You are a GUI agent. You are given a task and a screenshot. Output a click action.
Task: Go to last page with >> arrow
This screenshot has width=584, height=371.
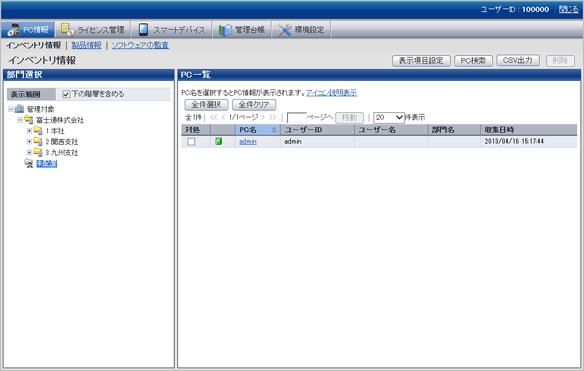pyautogui.click(x=273, y=117)
